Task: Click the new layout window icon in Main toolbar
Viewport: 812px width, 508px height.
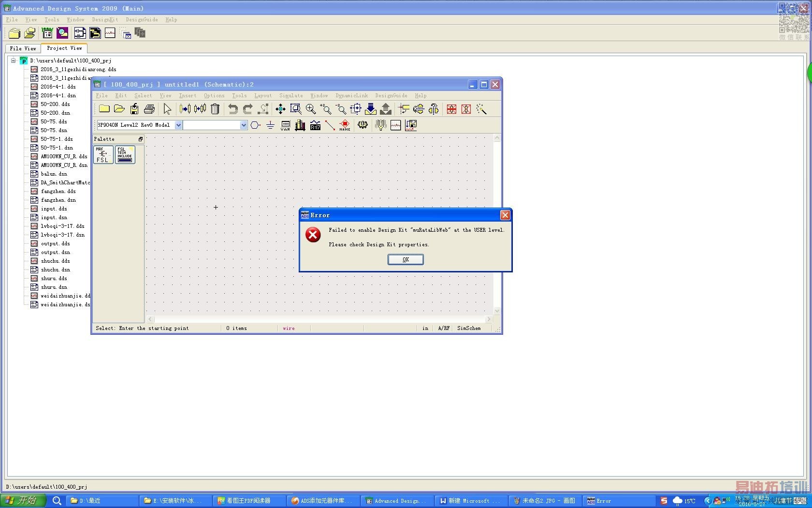Action: click(x=95, y=33)
